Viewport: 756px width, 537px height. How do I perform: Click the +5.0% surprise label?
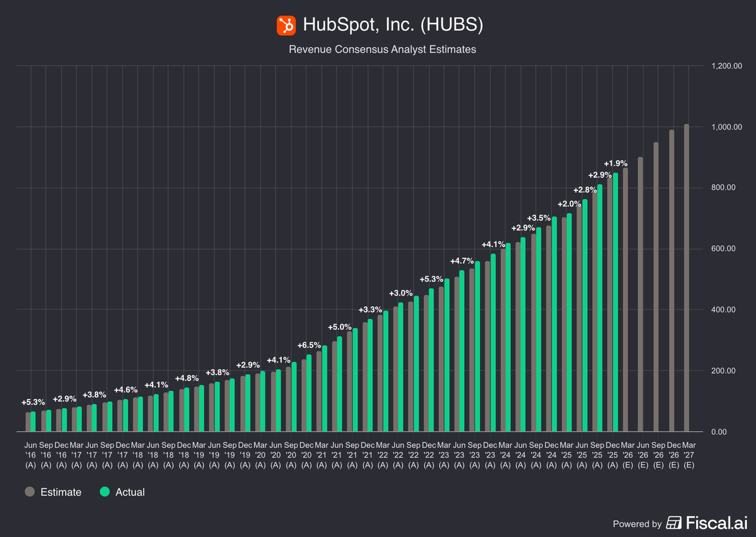(340, 327)
